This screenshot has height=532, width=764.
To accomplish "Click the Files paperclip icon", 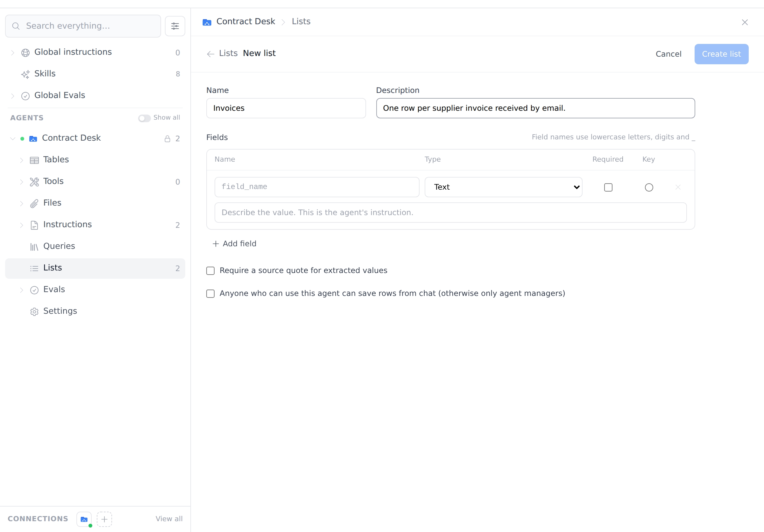I will 34,204.
